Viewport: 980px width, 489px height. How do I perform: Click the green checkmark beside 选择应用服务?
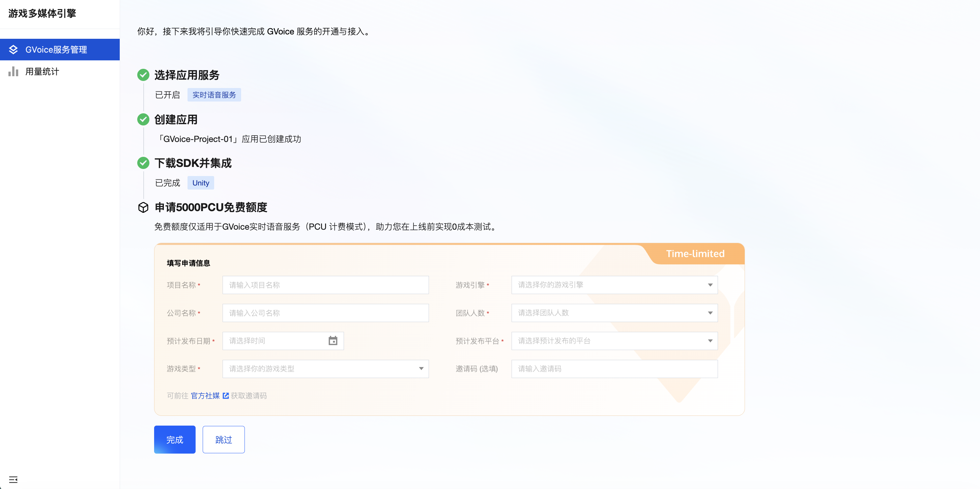(x=143, y=75)
